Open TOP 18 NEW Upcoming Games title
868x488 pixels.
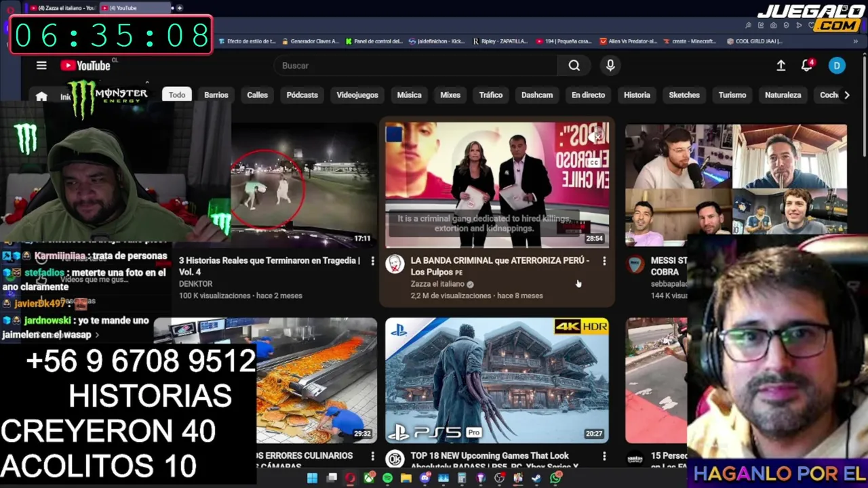click(x=494, y=460)
